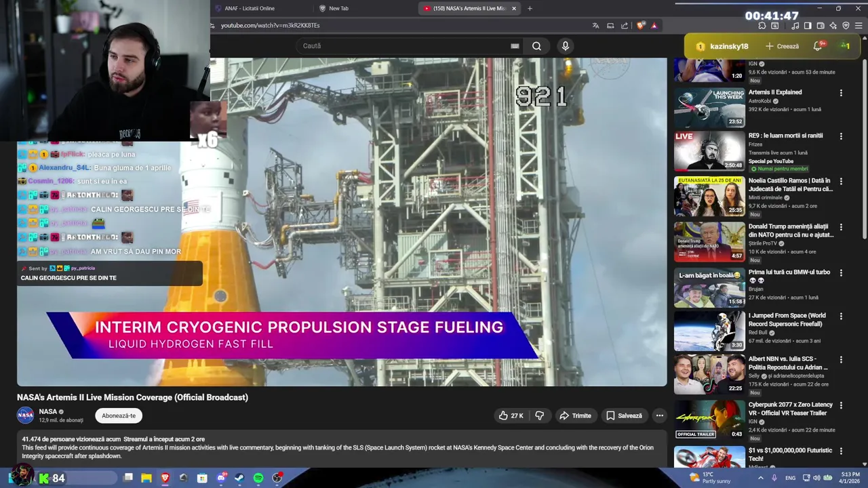Screen dimensions: 868x488
Task: Open the Leo AI sparkle icon
Action: tap(833, 26)
